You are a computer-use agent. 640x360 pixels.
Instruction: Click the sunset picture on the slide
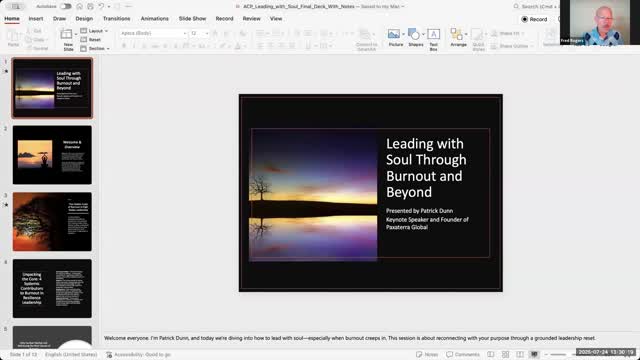[313, 195]
